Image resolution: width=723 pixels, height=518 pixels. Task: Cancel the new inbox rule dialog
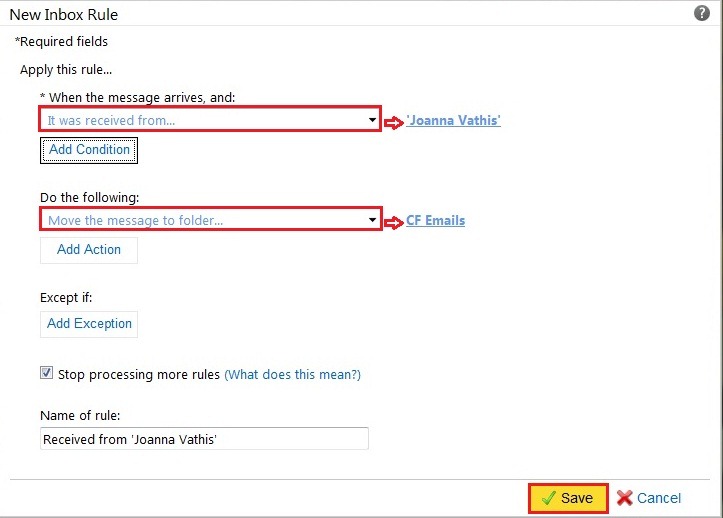(x=658, y=498)
